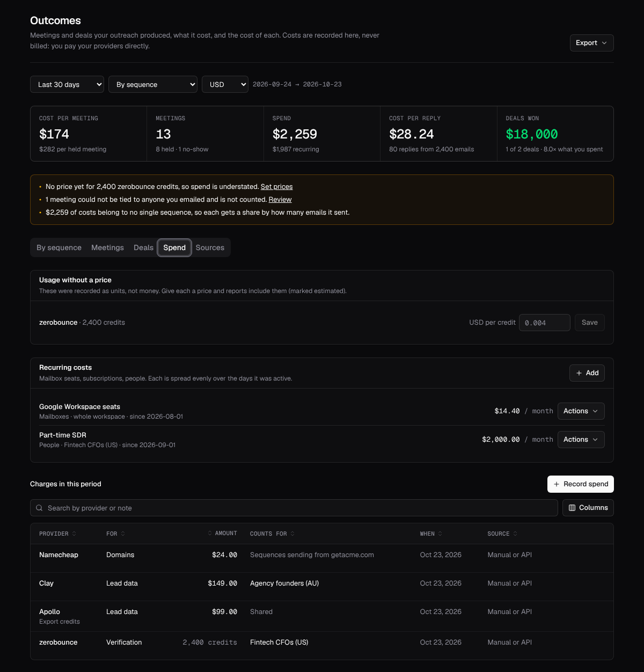This screenshot has height=672, width=644.
Task: Click the chevron on Export button
Action: click(604, 43)
